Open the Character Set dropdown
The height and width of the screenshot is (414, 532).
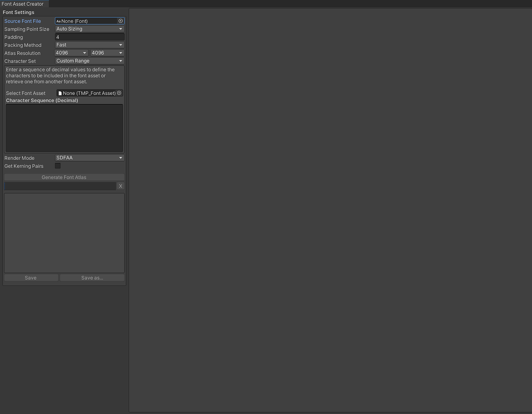pos(89,61)
